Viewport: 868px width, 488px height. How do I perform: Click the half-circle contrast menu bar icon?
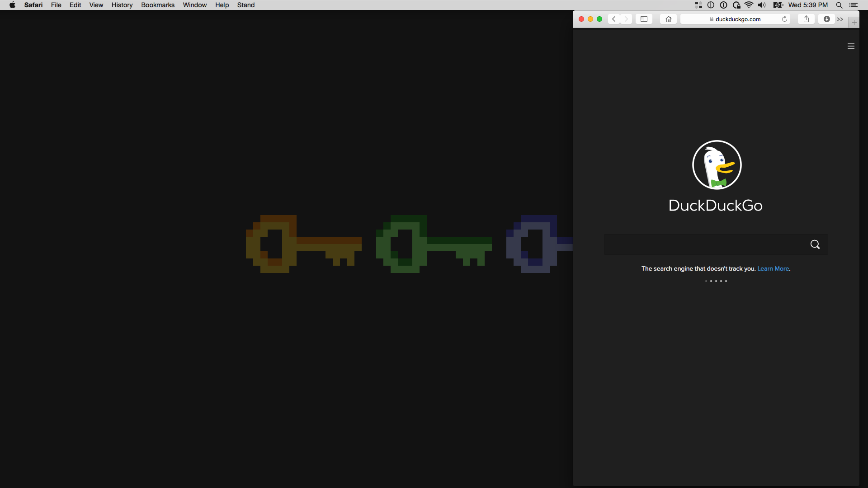point(711,5)
